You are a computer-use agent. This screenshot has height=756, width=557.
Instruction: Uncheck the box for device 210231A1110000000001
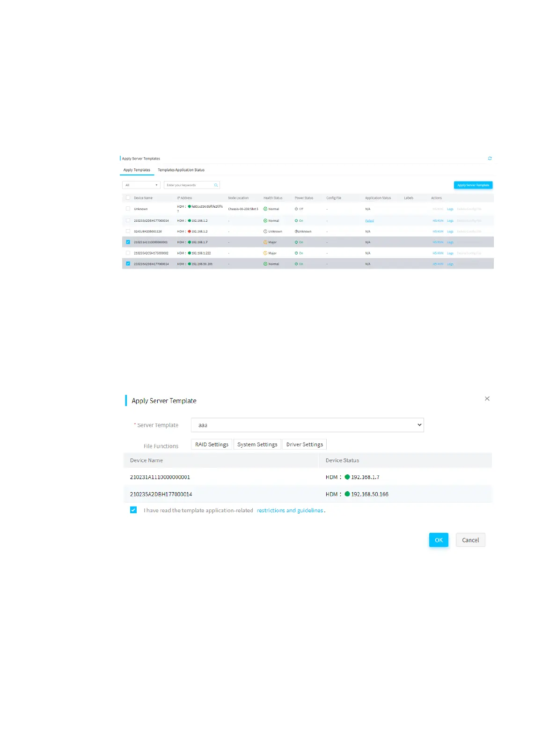tap(128, 242)
